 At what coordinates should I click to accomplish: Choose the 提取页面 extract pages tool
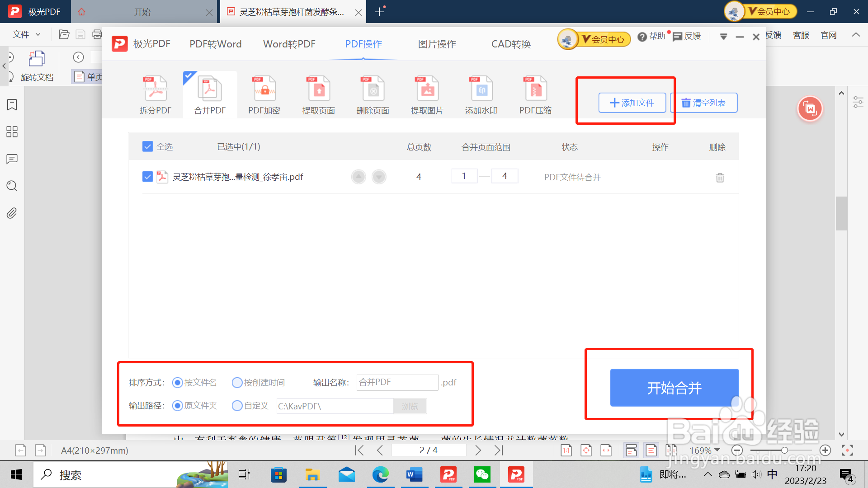coord(318,89)
